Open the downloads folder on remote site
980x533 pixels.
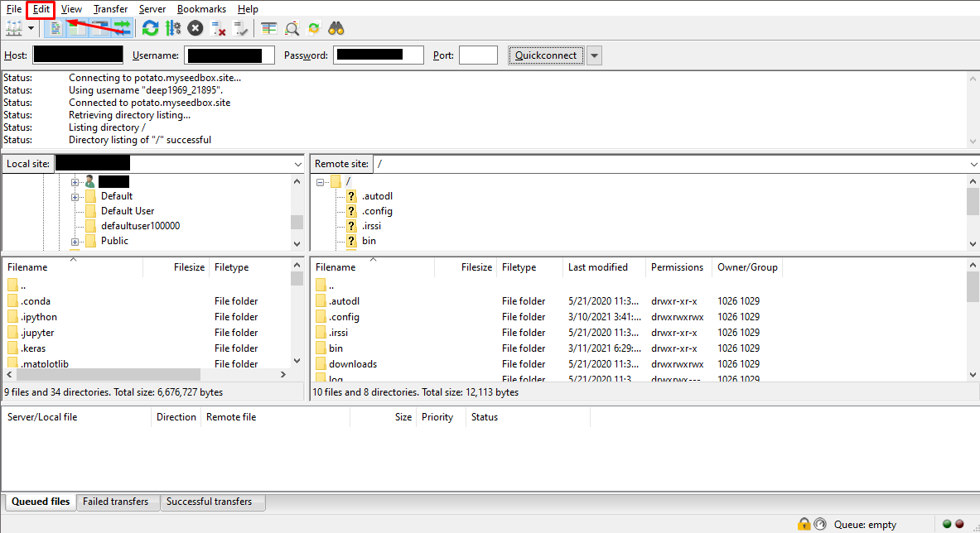pos(351,363)
